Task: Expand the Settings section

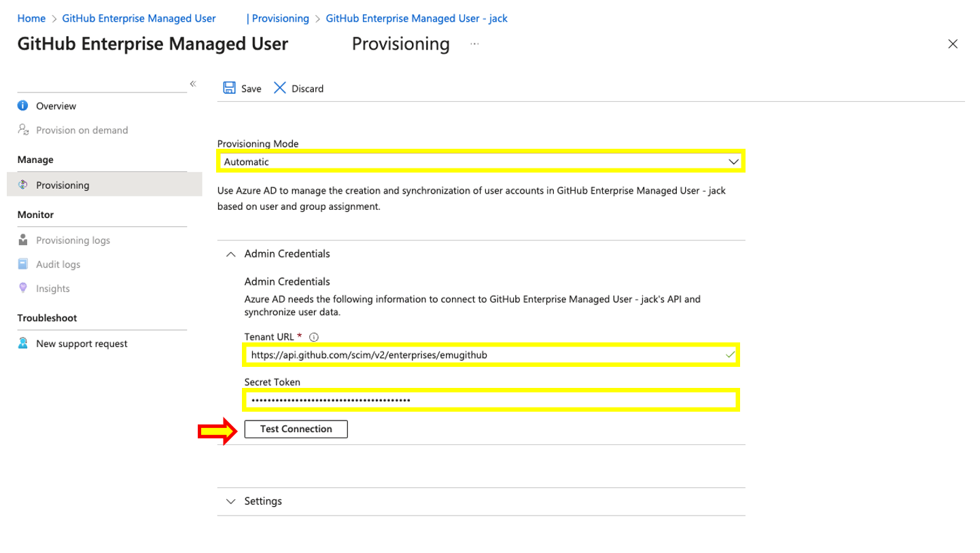Action: (x=231, y=501)
